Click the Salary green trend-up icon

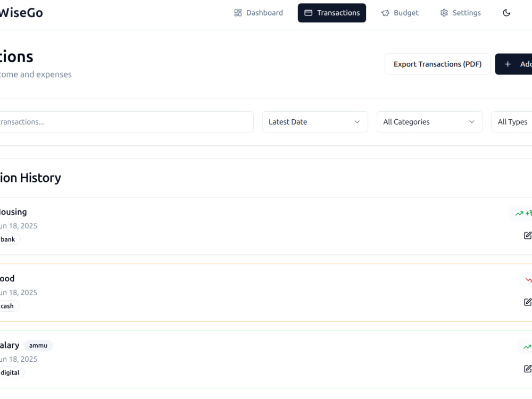527,347
